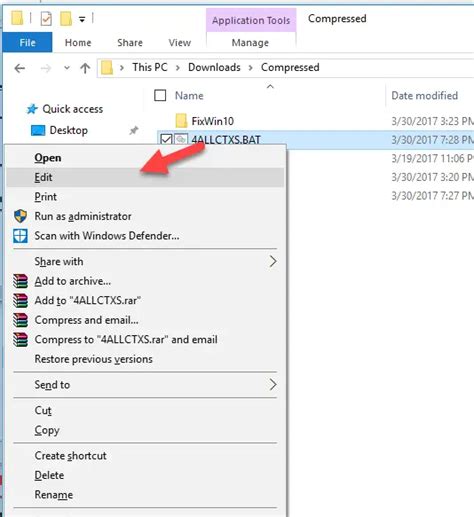The width and height of the screenshot is (474, 517).
Task: Choose Rename from the context menu
Action: point(145,495)
